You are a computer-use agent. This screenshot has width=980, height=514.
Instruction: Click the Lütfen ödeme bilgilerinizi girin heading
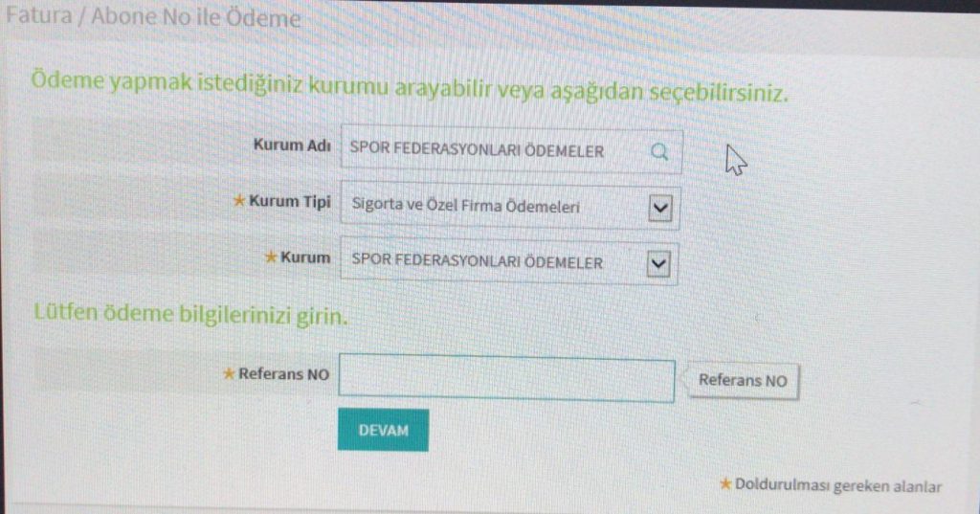(x=190, y=314)
